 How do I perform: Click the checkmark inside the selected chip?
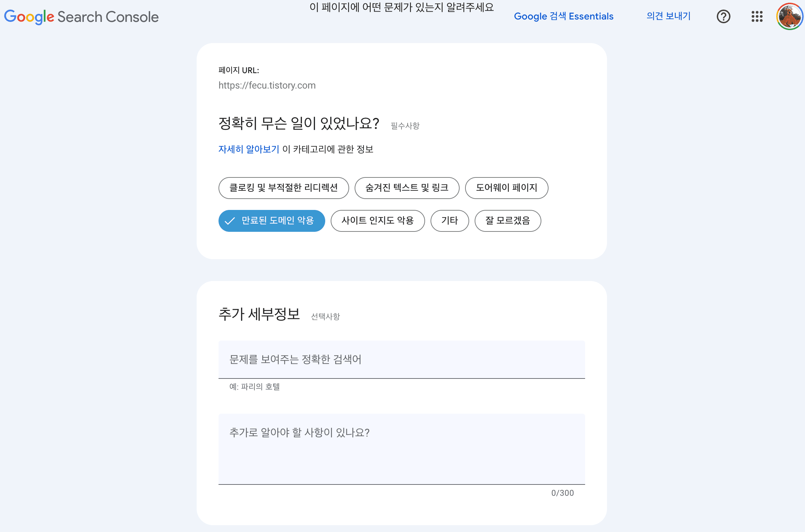click(x=230, y=221)
